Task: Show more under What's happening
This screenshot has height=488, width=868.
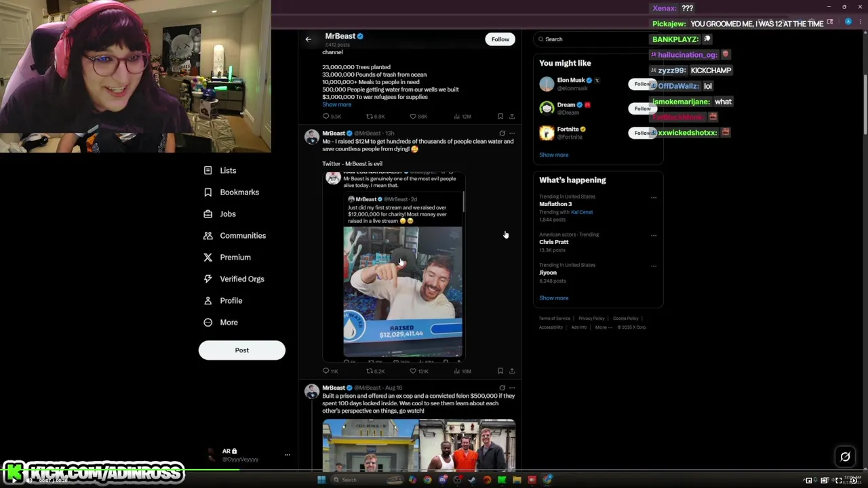Action: click(x=553, y=298)
